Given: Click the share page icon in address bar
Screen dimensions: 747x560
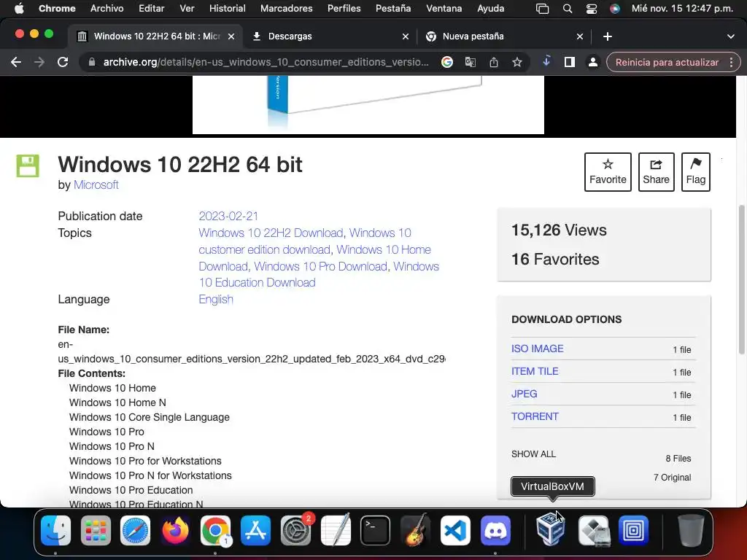Looking at the screenshot, I should point(494,62).
